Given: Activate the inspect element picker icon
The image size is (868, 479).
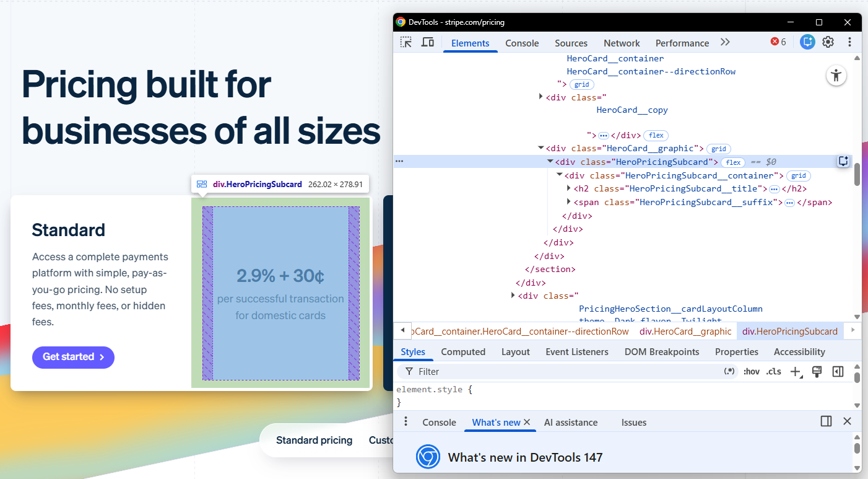Looking at the screenshot, I should click(406, 42).
